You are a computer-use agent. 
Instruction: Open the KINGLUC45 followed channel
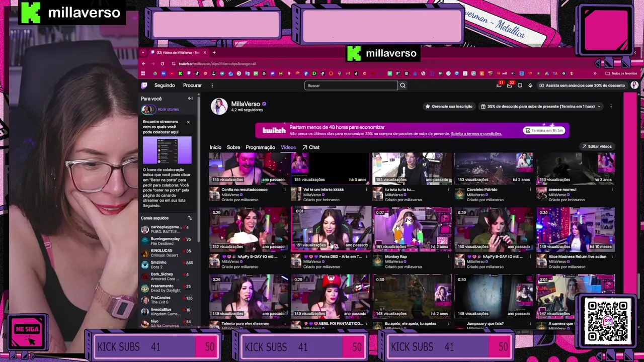point(166,253)
